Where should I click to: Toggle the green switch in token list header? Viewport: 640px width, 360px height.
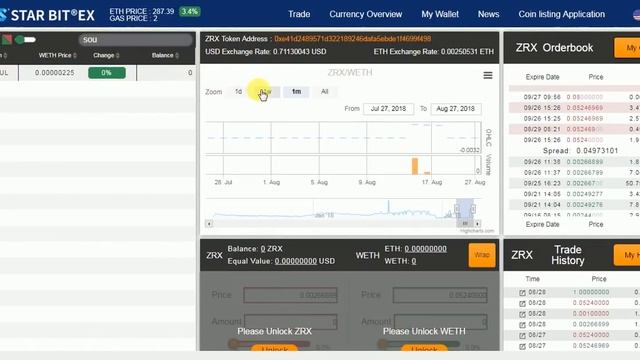coord(25,40)
